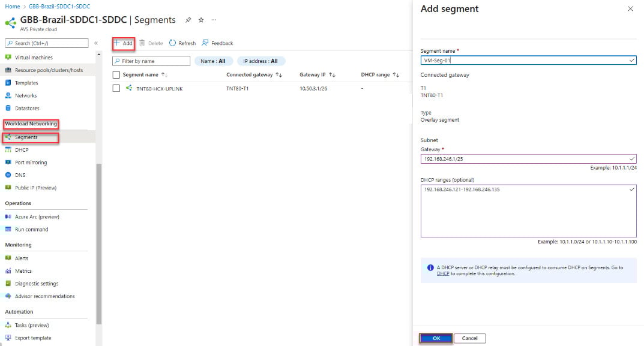Click the Advisor recommendations icon

pos(8,296)
